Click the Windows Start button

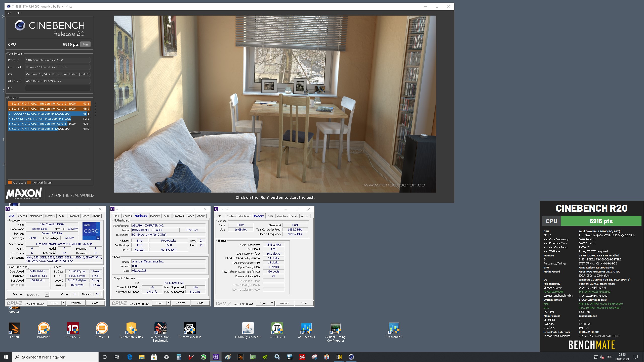coord(6,357)
